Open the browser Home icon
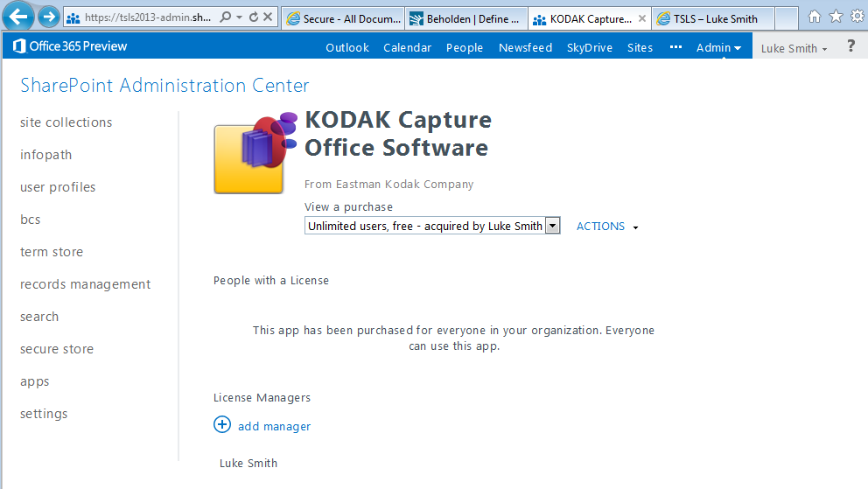Image resolution: width=868 pixels, height=489 pixels. coord(815,17)
